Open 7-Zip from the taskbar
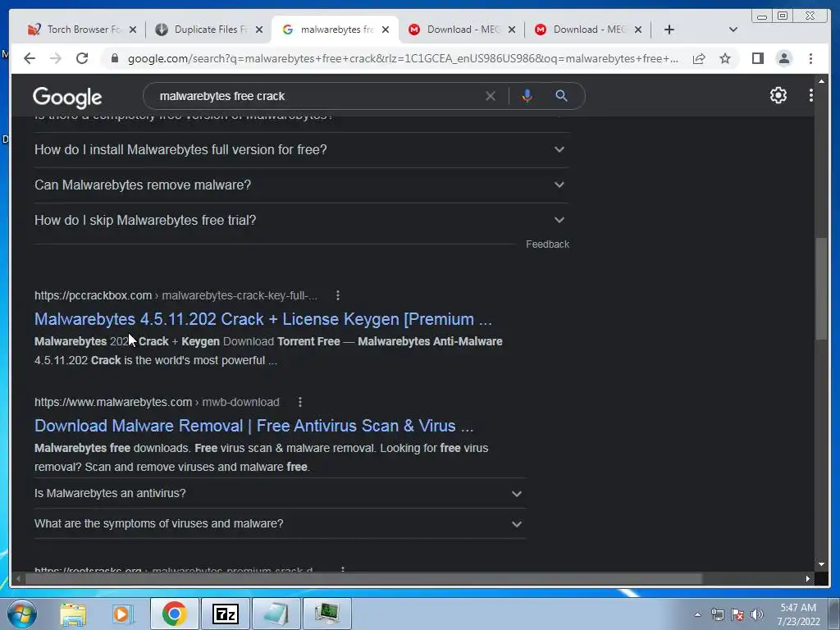 pos(225,614)
